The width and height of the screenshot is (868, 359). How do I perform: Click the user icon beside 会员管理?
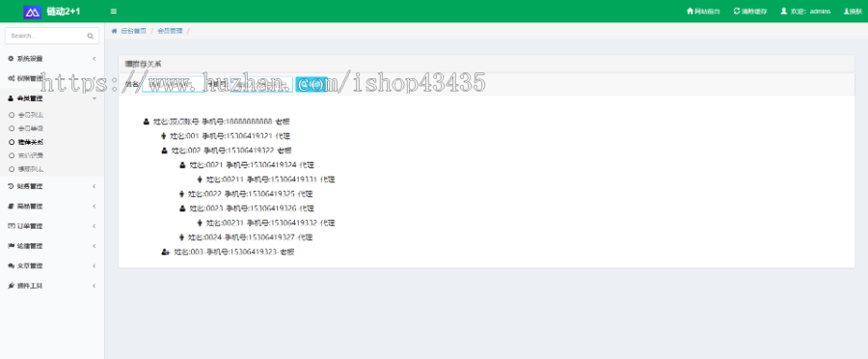click(x=11, y=98)
